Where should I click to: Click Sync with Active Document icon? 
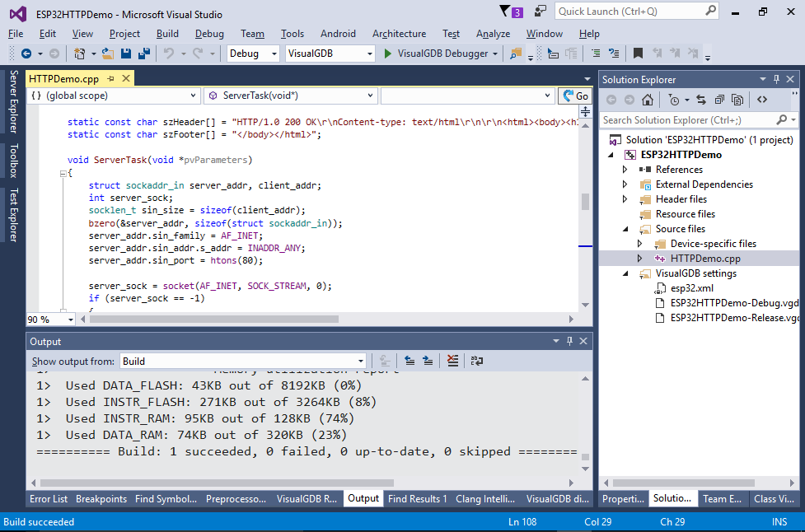701,100
